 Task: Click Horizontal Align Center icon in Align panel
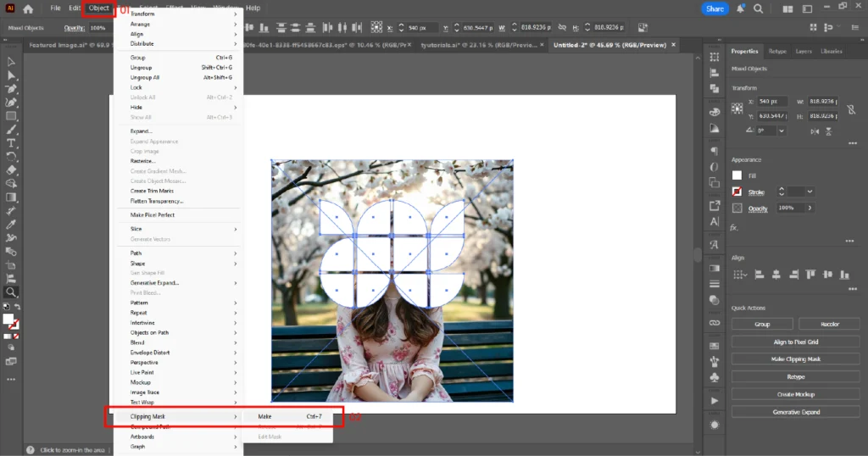click(776, 275)
